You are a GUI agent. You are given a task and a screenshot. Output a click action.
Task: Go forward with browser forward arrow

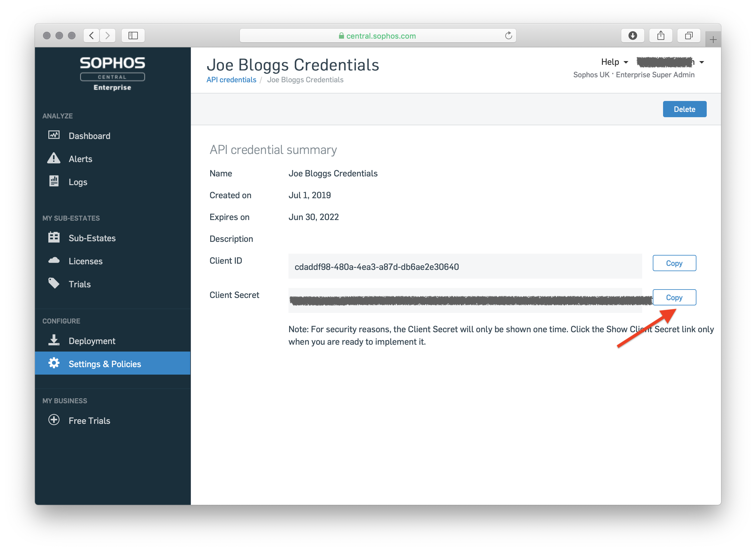(108, 35)
